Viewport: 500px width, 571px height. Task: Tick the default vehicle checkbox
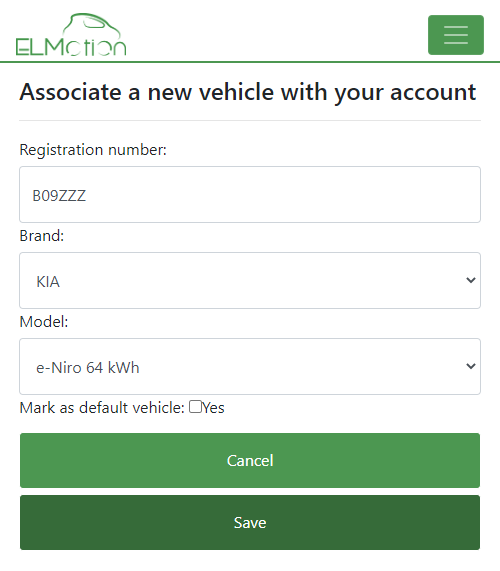(x=196, y=407)
